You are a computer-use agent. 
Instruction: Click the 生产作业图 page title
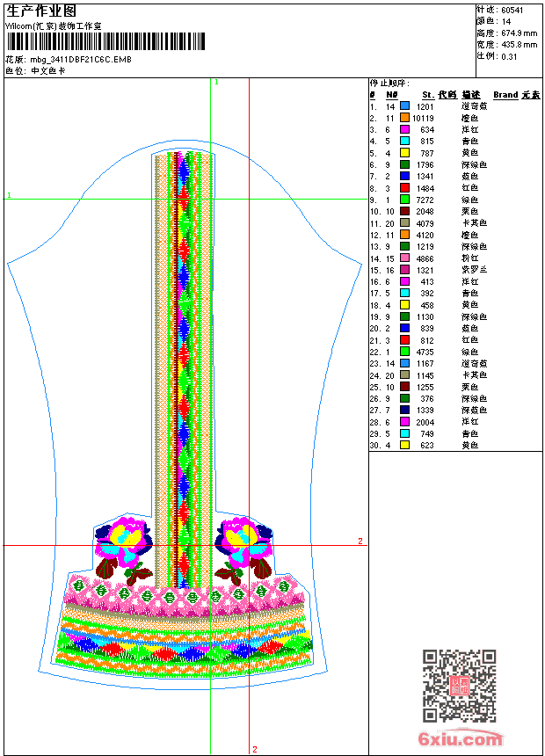[x=41, y=11]
